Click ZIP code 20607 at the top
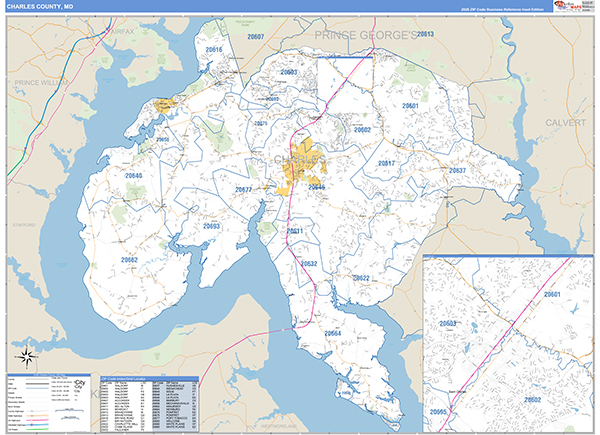 point(256,36)
